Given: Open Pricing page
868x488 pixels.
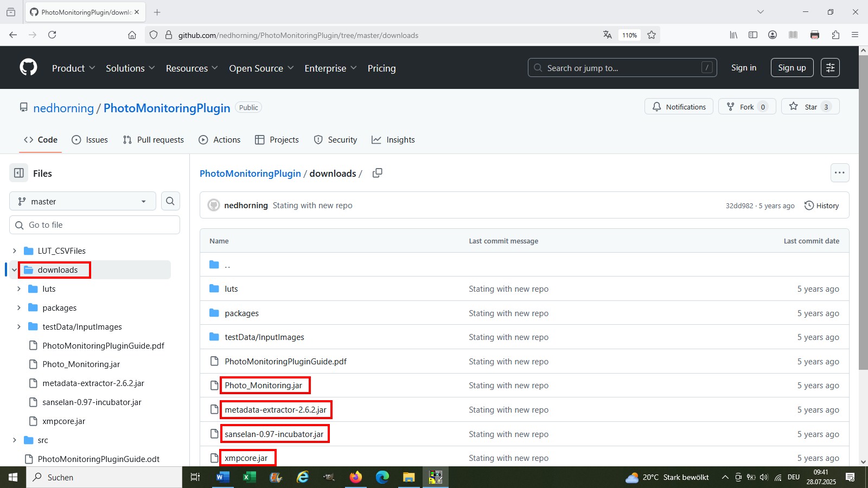Looking at the screenshot, I should point(381,68).
